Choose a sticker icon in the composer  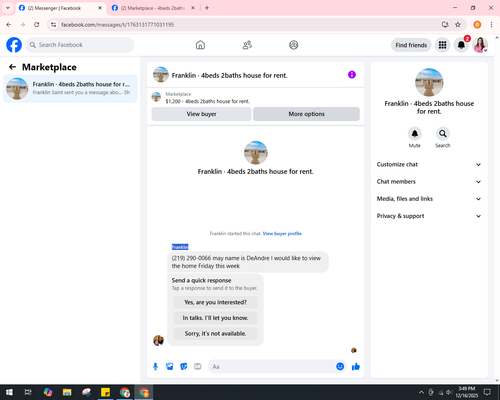[184, 367]
